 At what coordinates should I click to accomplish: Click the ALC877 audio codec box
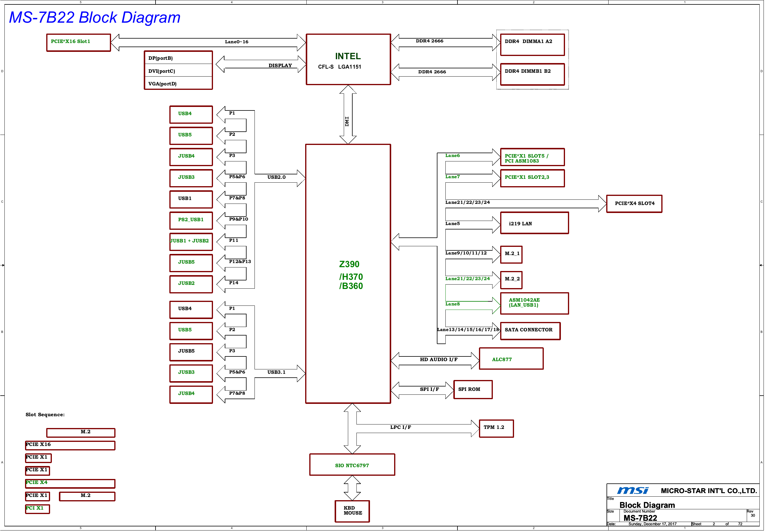coord(511,359)
